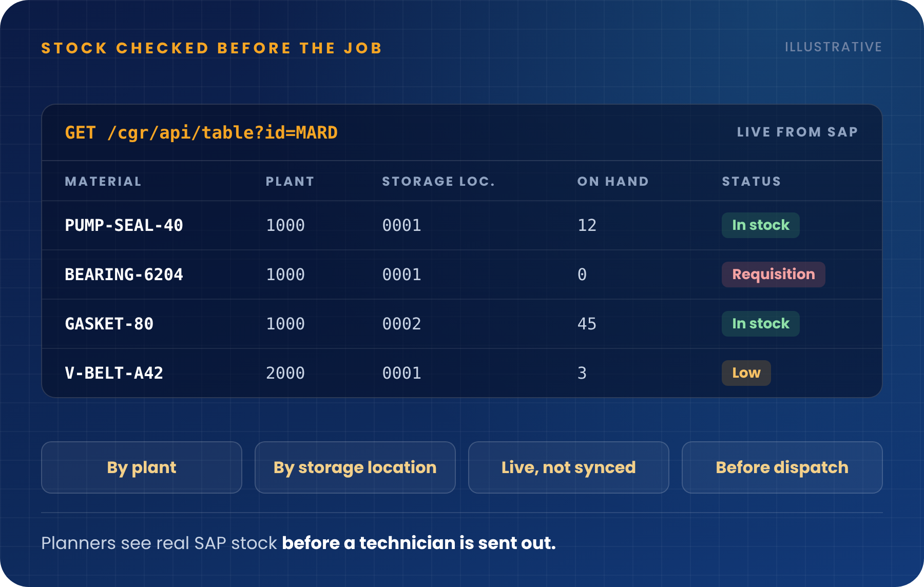This screenshot has height=587, width=924.
Task: Click the 'In stock' badge for GASKET-80
Action: point(761,324)
